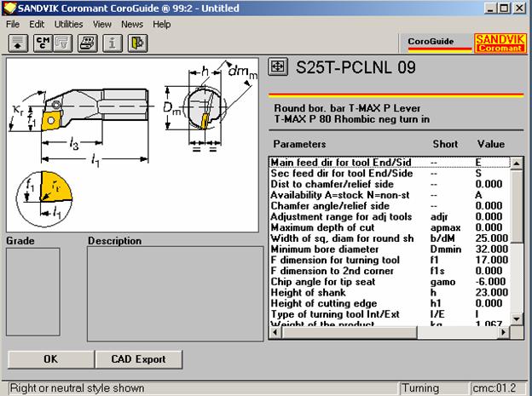Click the Sandvik Coromant logo
The height and width of the screenshot is (396, 532).
click(x=500, y=43)
